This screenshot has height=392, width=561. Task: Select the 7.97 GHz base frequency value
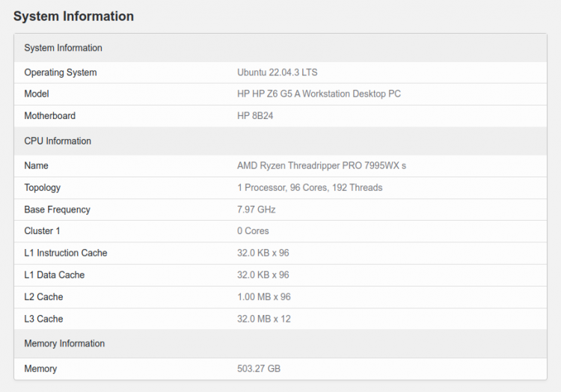click(256, 209)
